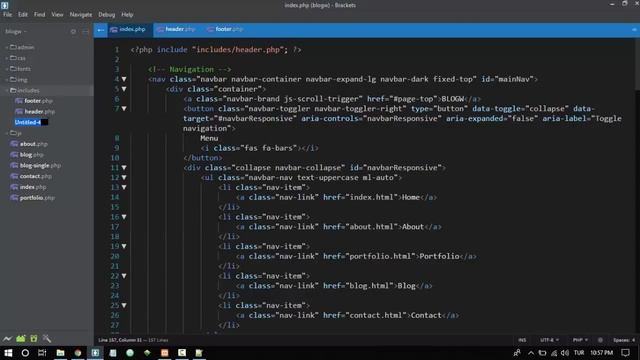Open the orange app icon on the taskbar

(x=164, y=353)
